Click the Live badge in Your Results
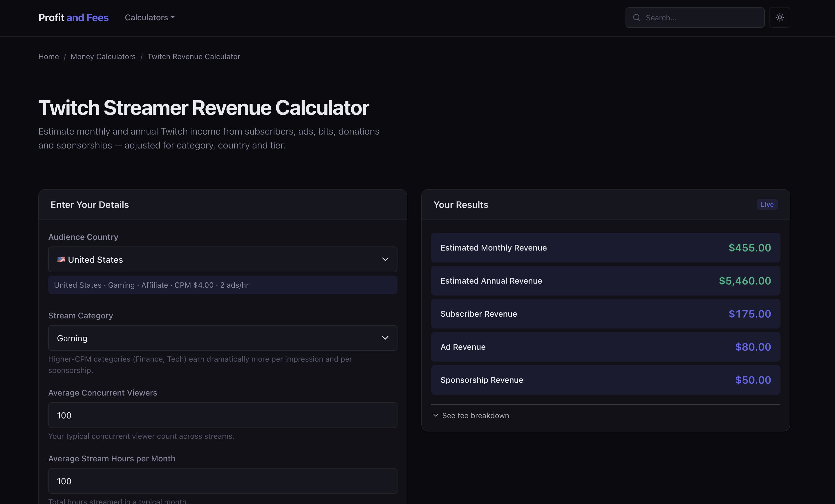835x504 pixels. coord(767,204)
